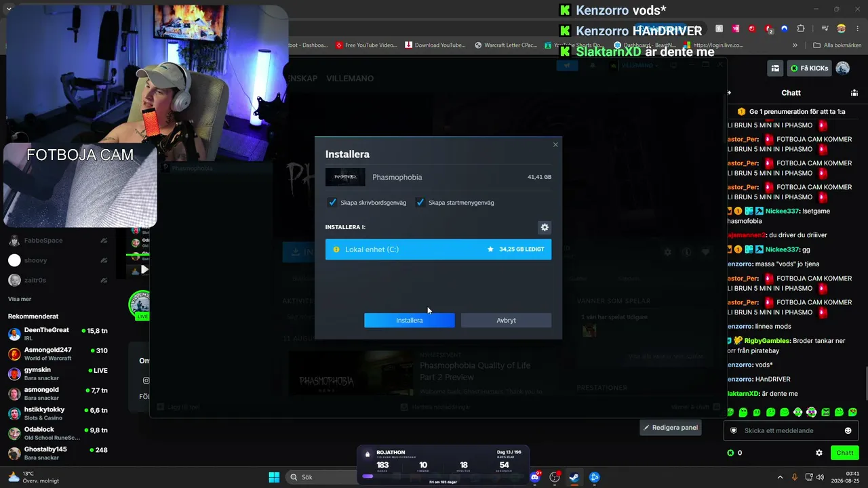868x488 pixels.
Task: Open install settings gear in Installera dialog
Action: point(544,227)
